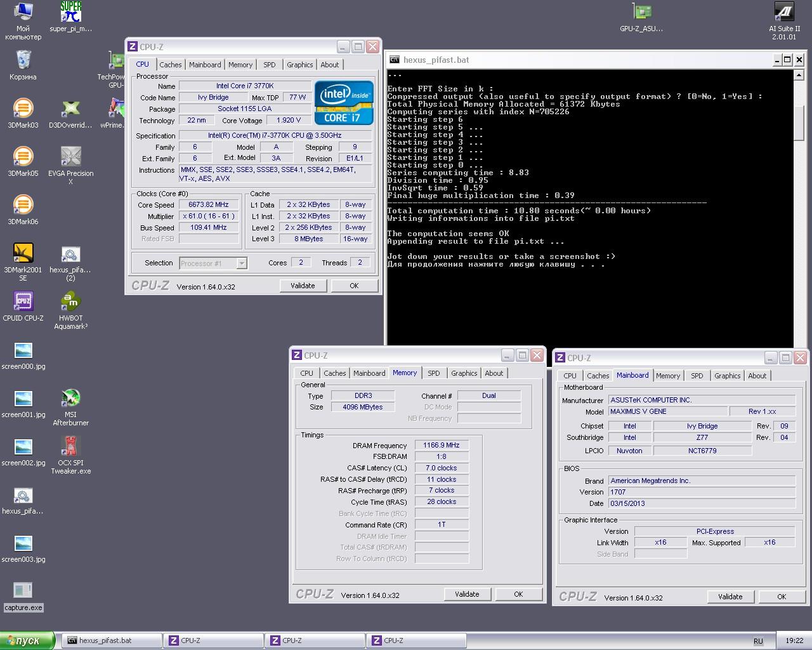This screenshot has width=812, height=650.
Task: Launch D3DOverrider desktop shortcut
Action: 70,113
